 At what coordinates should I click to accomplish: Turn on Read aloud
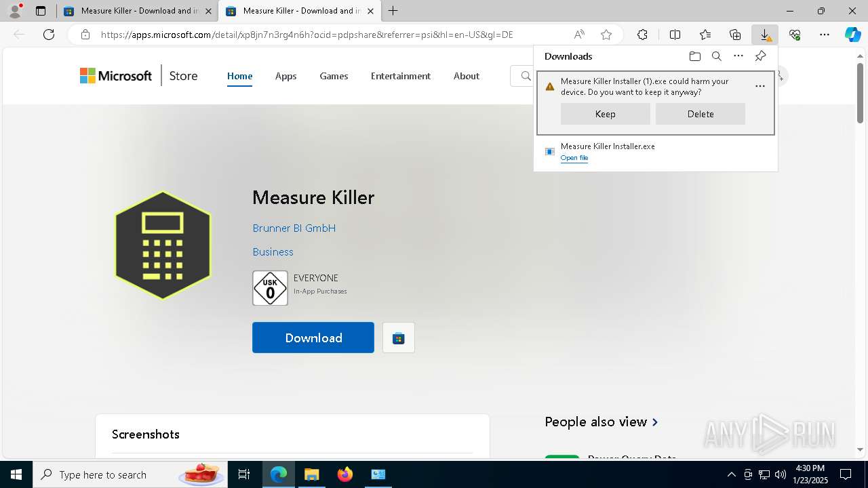click(579, 35)
